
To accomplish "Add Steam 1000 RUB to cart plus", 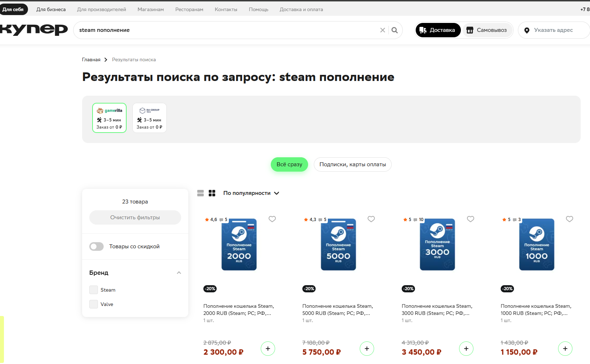I will click(565, 349).
